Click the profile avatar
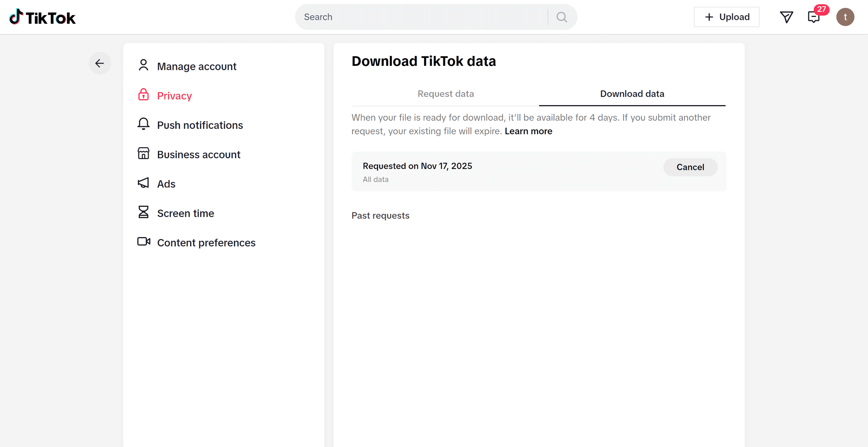This screenshot has width=868, height=447. pyautogui.click(x=845, y=17)
